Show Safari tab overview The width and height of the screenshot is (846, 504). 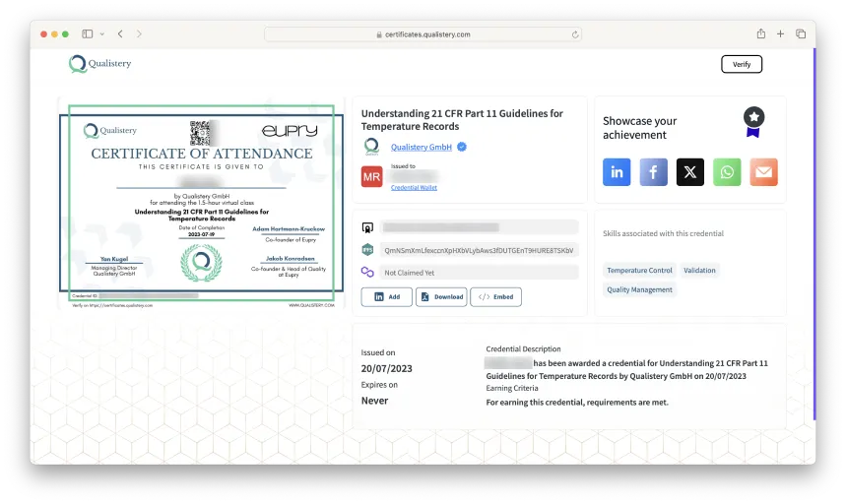click(x=801, y=33)
